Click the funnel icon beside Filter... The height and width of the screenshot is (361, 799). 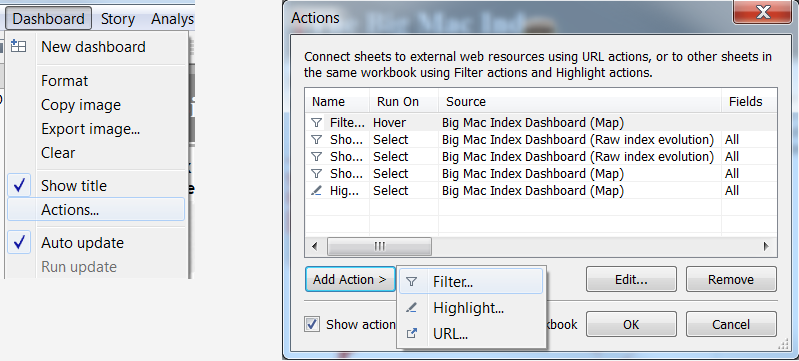pos(412,281)
